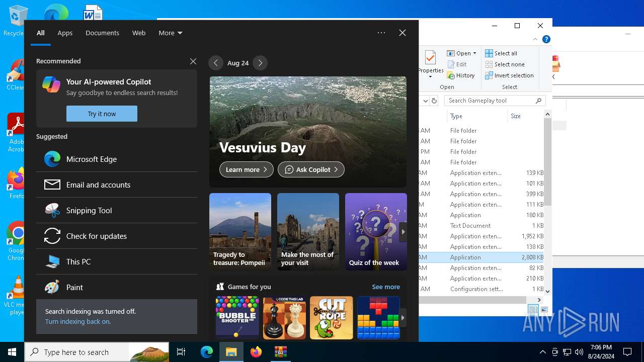Click Learn more on Vesuvius Day
Image resolution: width=644 pixels, height=362 pixels.
point(247,169)
